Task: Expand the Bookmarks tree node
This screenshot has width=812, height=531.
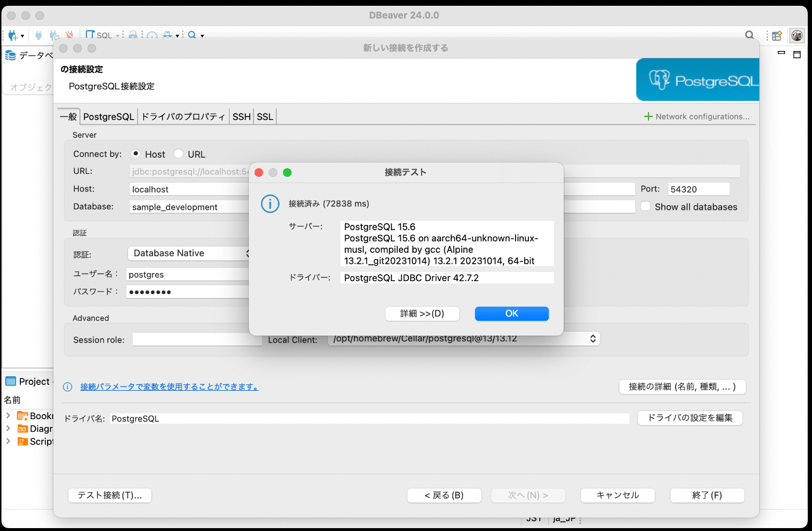Action: pos(8,416)
